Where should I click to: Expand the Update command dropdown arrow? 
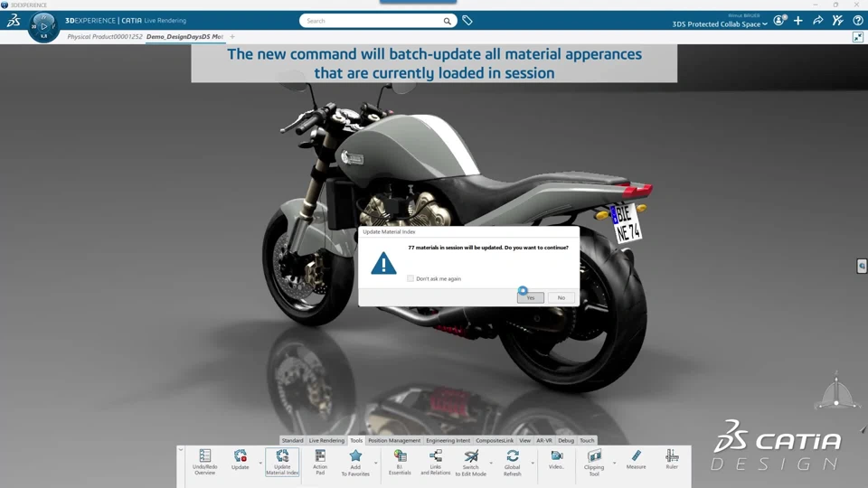pos(260,463)
